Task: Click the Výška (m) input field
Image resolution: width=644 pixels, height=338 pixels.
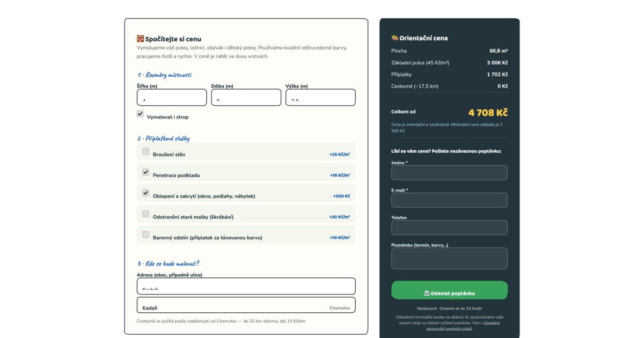Action: [320, 97]
